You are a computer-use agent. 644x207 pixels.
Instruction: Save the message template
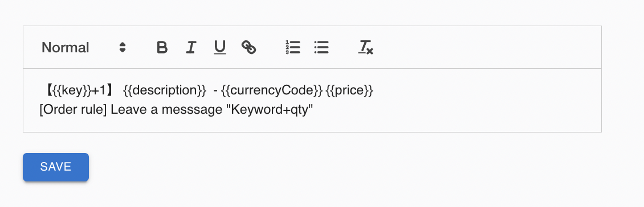pos(56,167)
